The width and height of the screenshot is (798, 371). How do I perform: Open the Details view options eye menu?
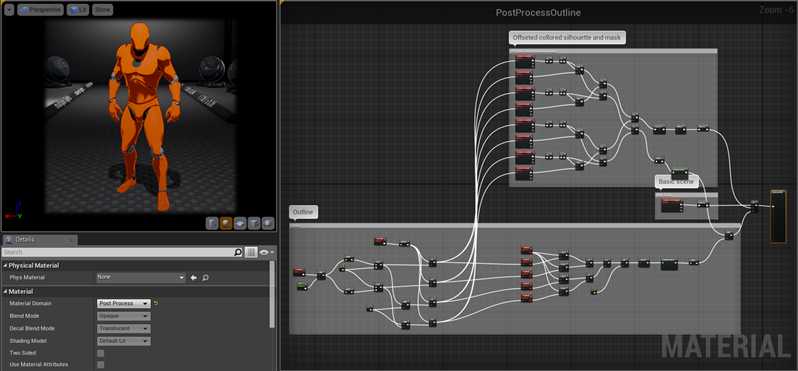coord(266,252)
